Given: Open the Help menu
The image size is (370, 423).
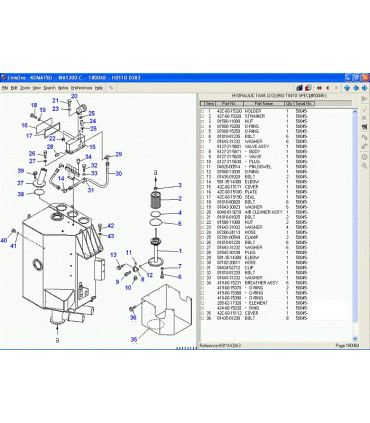Looking at the screenshot, I should pyautogui.click(x=99, y=88).
